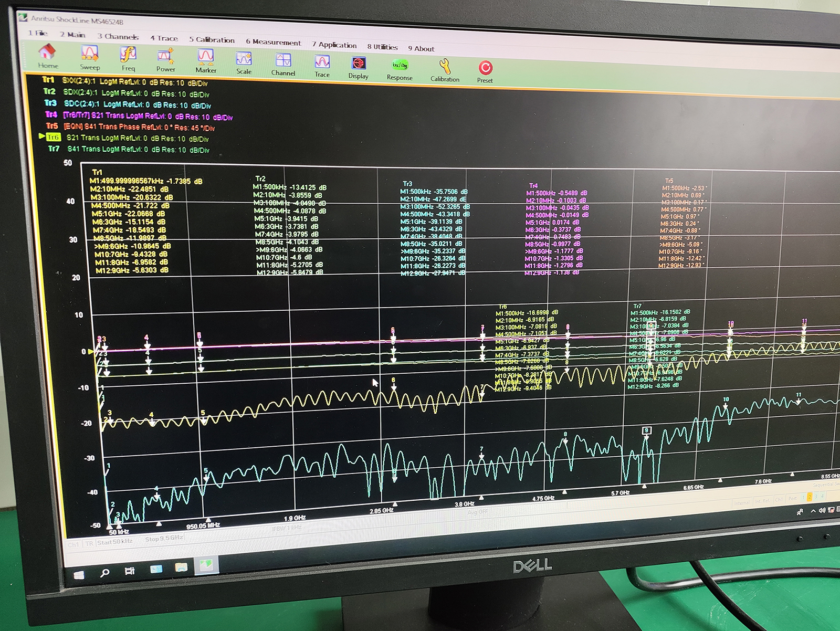Click the Home toolbar icon
This screenshot has width=840, height=631.
click(x=47, y=52)
